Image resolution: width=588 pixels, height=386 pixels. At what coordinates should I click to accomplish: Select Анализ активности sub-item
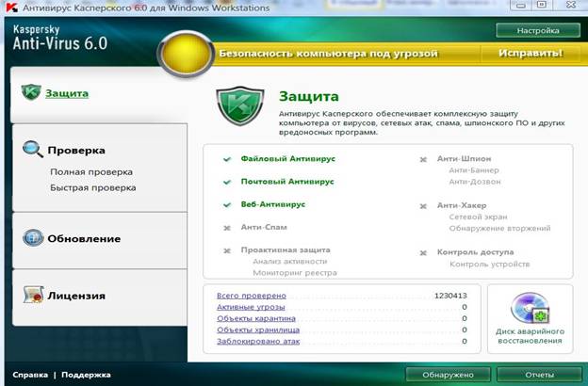(x=290, y=262)
